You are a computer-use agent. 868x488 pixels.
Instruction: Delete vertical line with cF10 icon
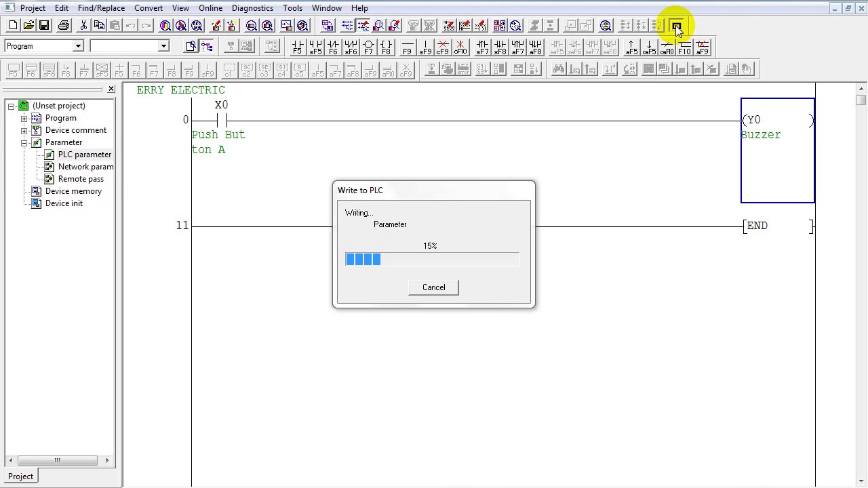click(460, 47)
